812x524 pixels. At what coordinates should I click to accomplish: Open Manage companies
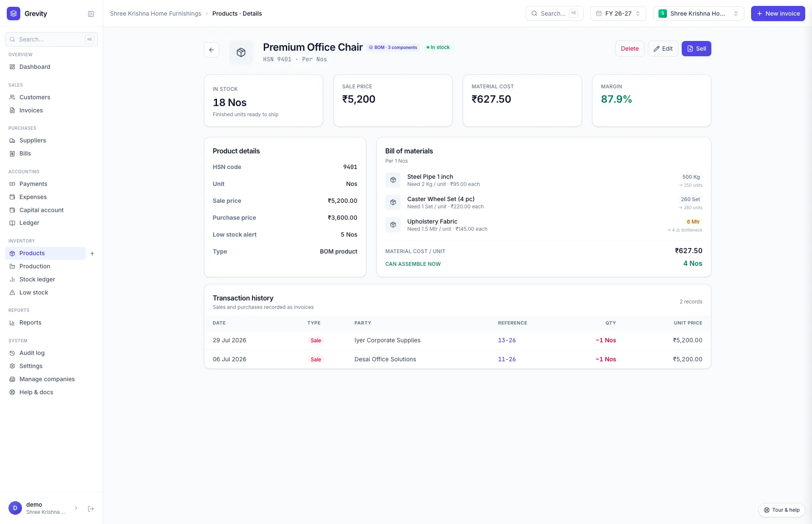pos(51,379)
